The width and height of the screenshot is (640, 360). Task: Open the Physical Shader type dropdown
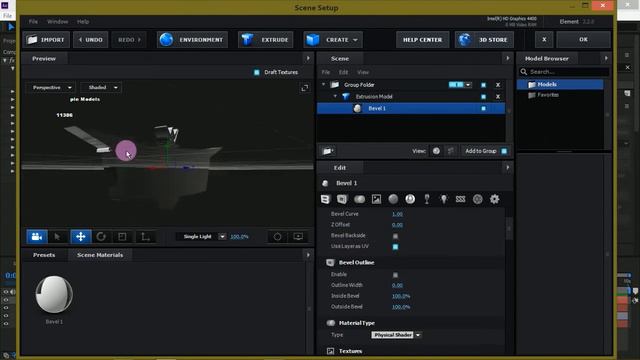coord(396,335)
